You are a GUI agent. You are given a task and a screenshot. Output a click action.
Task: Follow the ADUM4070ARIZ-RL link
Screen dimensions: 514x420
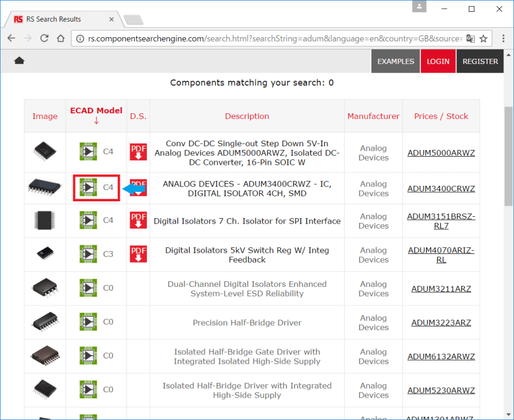(x=441, y=255)
